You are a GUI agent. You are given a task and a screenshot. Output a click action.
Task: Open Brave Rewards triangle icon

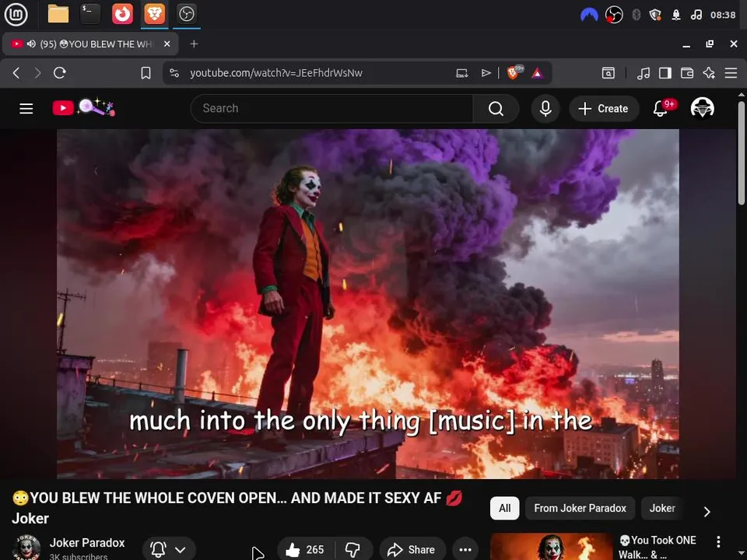[538, 73]
